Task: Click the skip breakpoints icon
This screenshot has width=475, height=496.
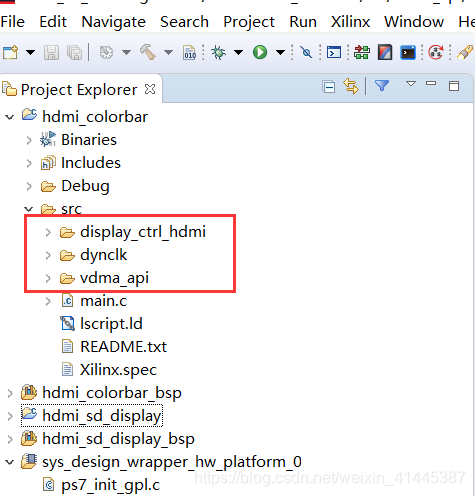Action: click(x=306, y=52)
